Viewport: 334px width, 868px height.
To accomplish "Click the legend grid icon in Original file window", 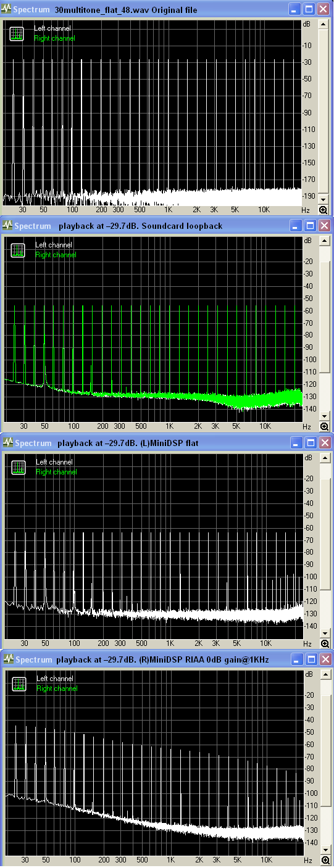I will (17, 34).
